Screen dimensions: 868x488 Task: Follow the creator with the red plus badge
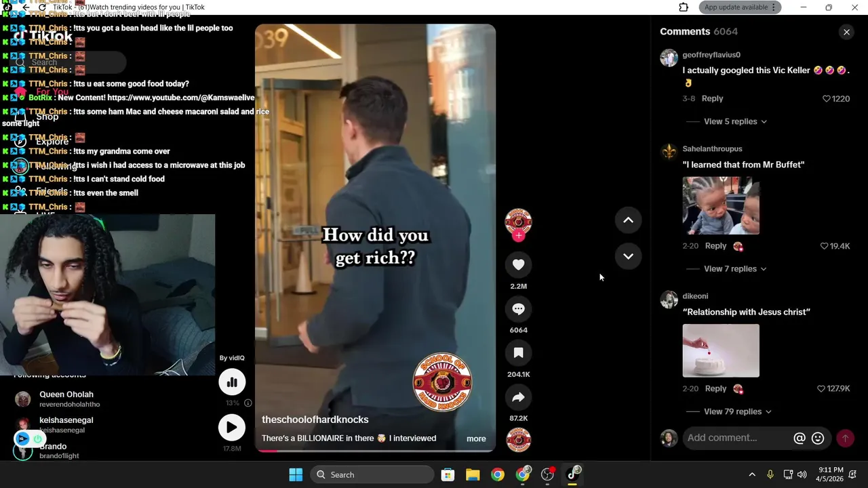[x=518, y=236]
